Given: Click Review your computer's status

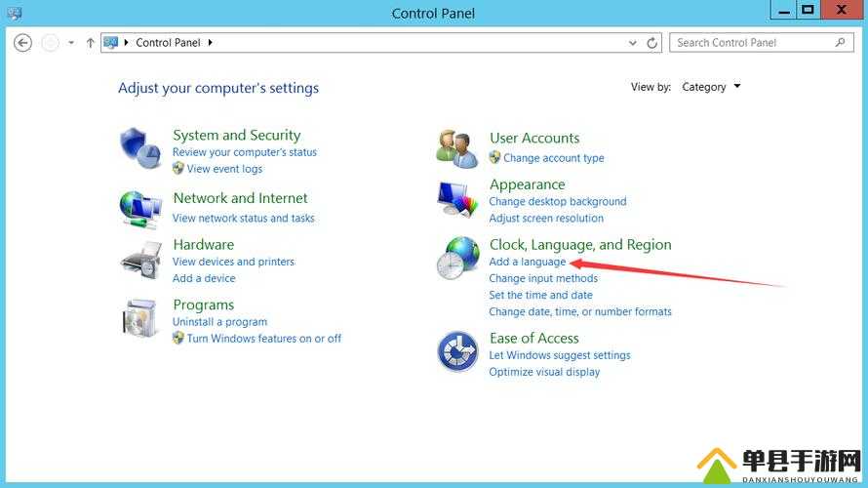Looking at the screenshot, I should [245, 152].
